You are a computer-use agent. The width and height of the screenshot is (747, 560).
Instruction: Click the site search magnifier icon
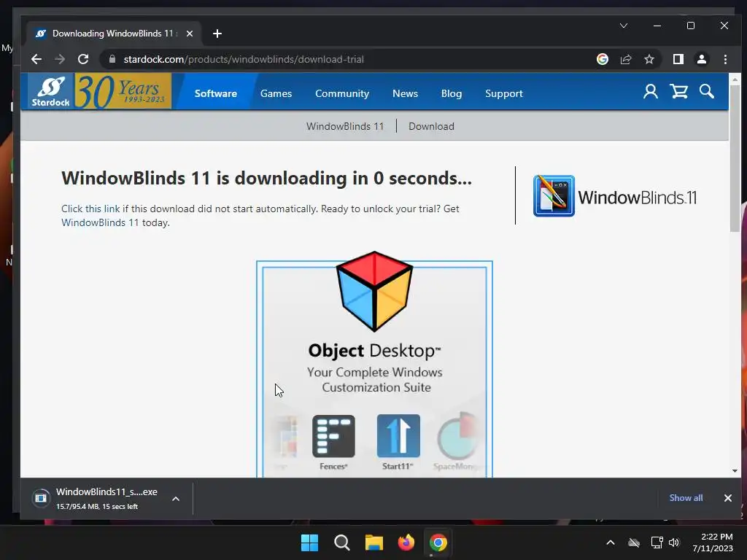706,91
